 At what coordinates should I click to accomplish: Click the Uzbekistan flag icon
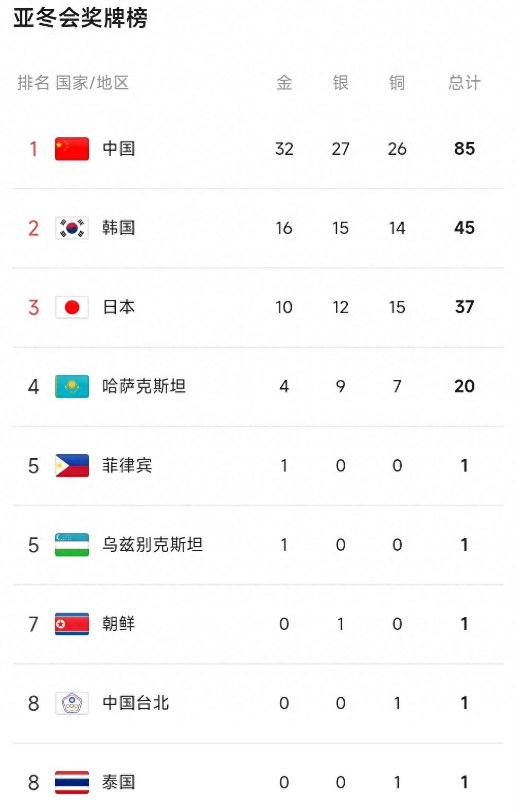point(72,545)
